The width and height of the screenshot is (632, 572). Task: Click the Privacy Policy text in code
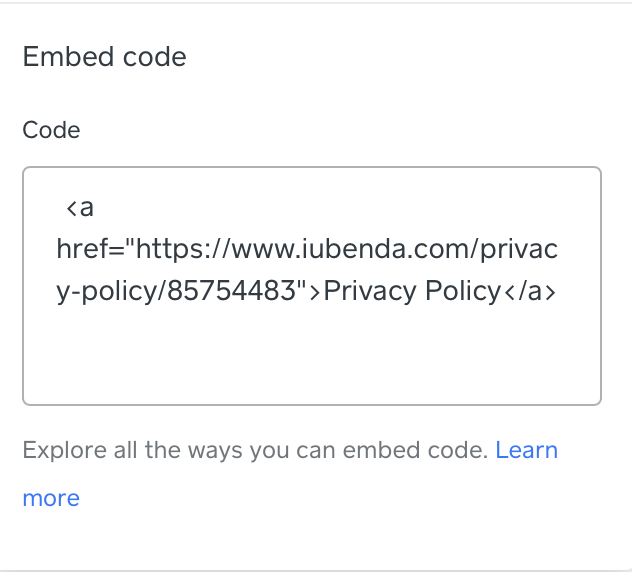(412, 290)
